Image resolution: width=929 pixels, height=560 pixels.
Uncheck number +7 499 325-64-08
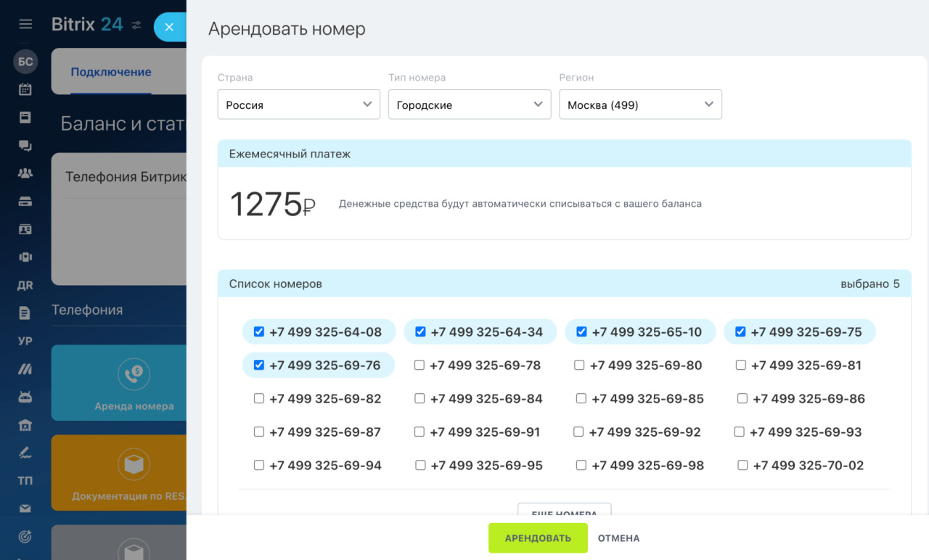pyautogui.click(x=259, y=332)
